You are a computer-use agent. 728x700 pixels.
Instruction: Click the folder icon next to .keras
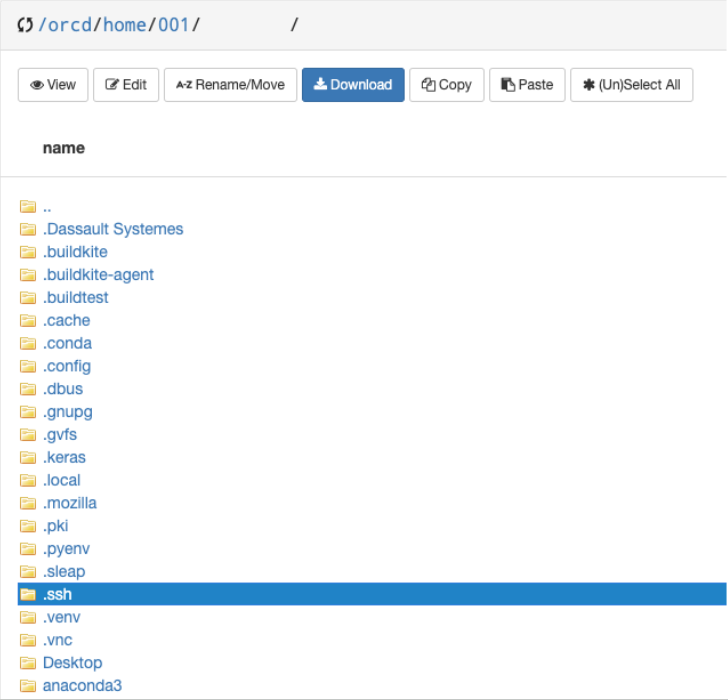point(28,458)
